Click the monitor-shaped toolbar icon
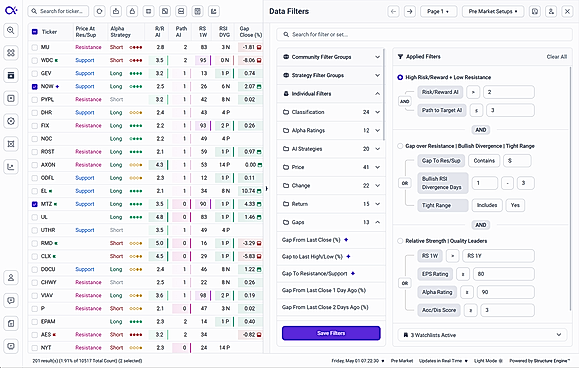 [x=148, y=11]
